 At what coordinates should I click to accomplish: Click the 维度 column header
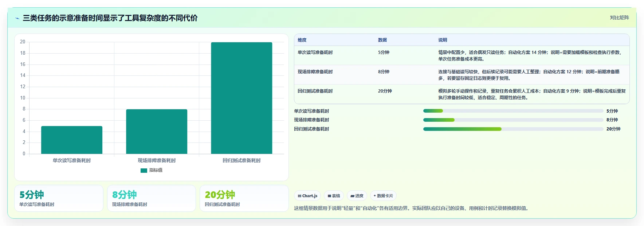click(302, 40)
